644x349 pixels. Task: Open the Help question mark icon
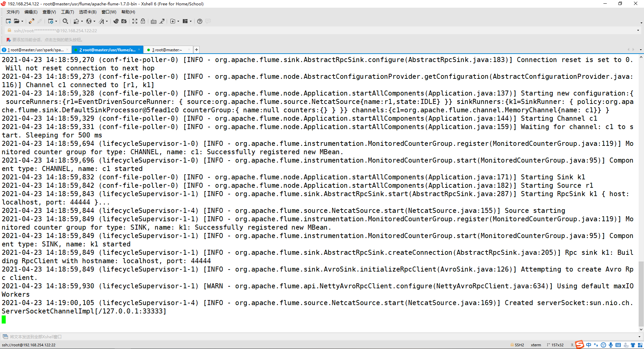200,21
